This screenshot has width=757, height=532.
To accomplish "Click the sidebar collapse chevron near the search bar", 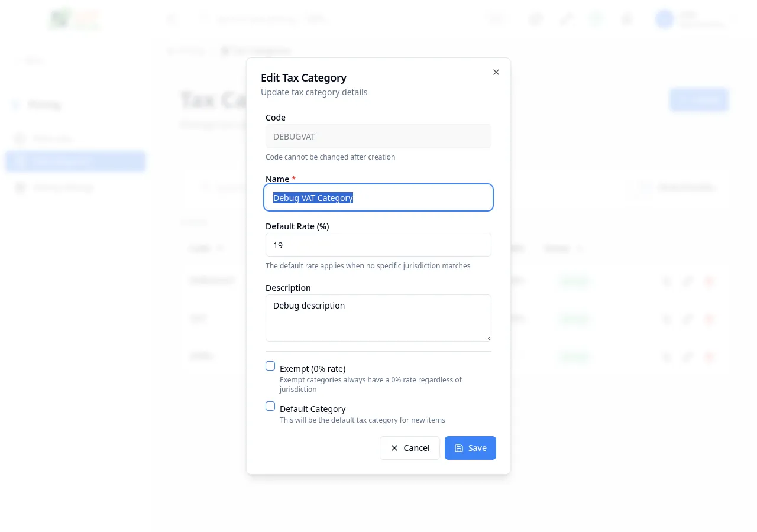I will (x=171, y=19).
